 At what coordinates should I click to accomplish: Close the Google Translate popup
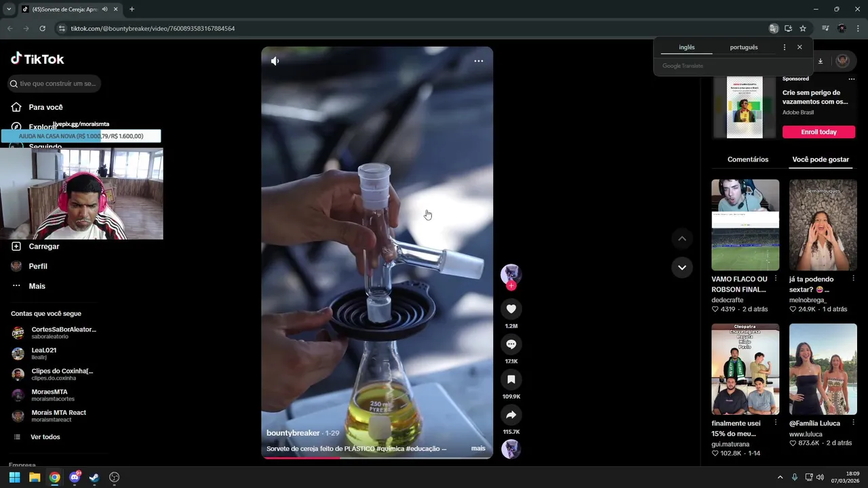[x=800, y=47]
